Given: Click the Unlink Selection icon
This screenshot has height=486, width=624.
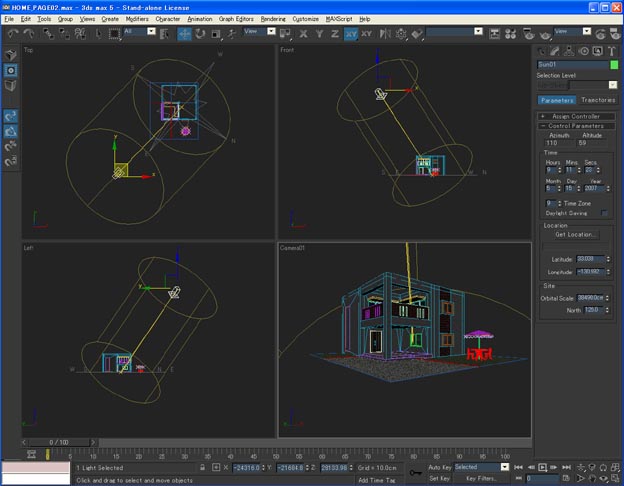Looking at the screenshot, I should 64,34.
